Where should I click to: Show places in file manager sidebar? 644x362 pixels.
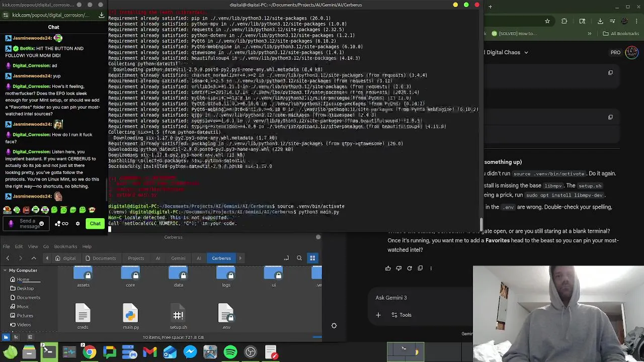coord(6,337)
